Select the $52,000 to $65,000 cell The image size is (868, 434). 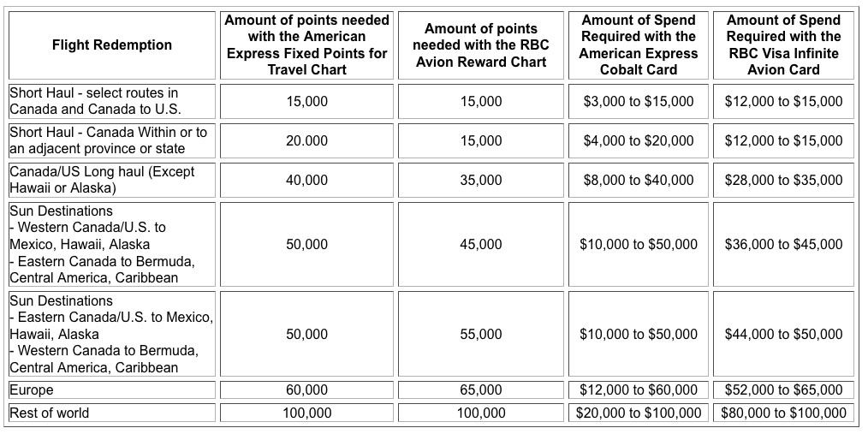[783, 389]
